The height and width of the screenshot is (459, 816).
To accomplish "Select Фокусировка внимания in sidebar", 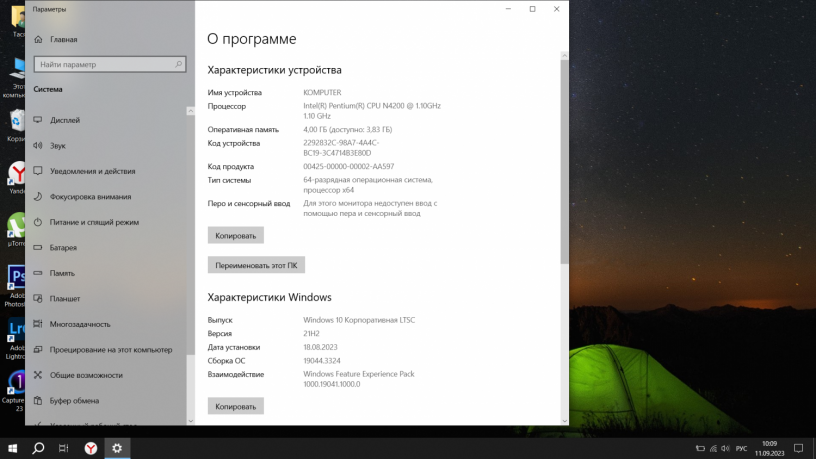I will (91, 197).
